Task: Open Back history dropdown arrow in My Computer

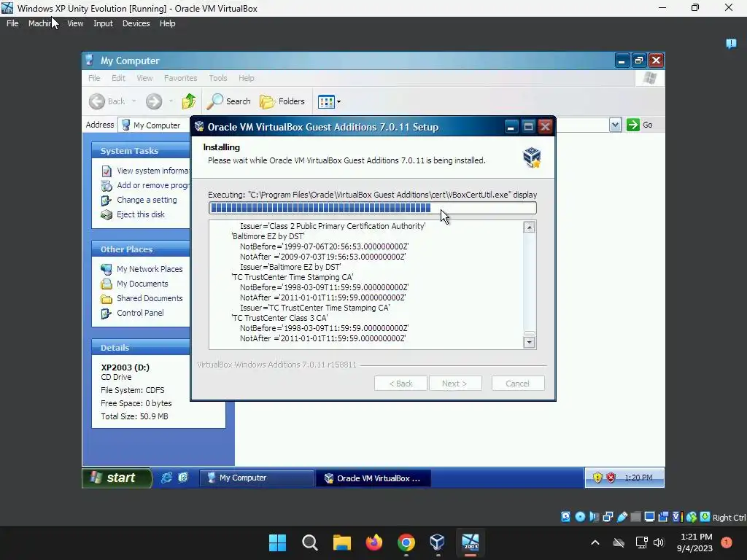Action: (134, 101)
